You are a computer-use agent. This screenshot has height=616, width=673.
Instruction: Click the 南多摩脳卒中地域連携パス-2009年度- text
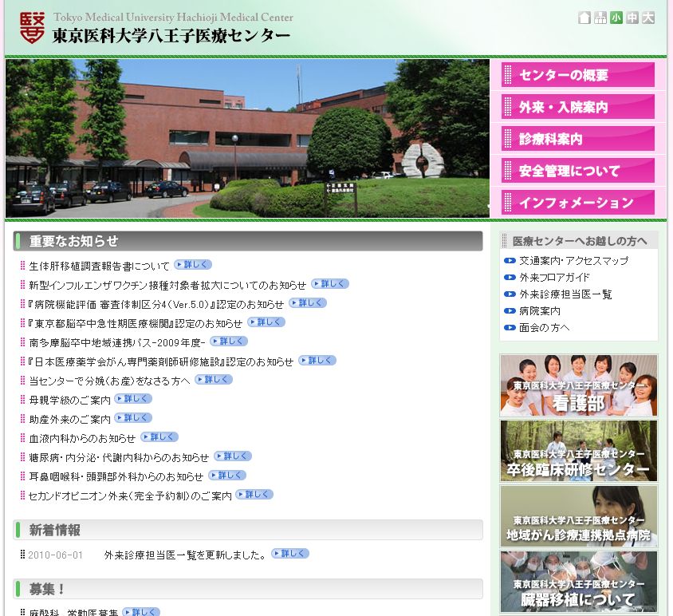click(x=117, y=343)
